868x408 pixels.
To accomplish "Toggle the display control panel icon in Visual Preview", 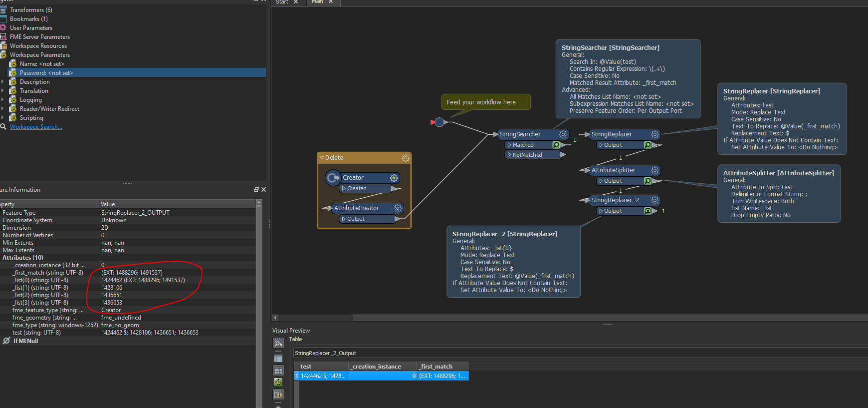I will 278,358.
